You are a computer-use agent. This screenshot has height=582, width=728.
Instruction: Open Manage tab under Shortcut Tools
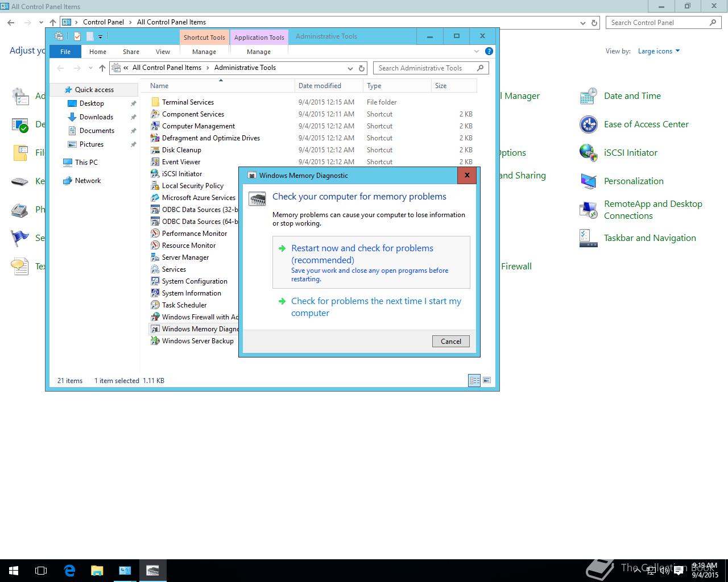click(x=204, y=52)
